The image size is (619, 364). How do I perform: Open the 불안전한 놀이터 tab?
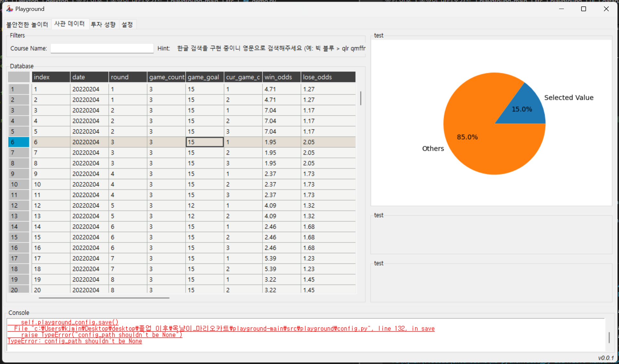pyautogui.click(x=27, y=24)
